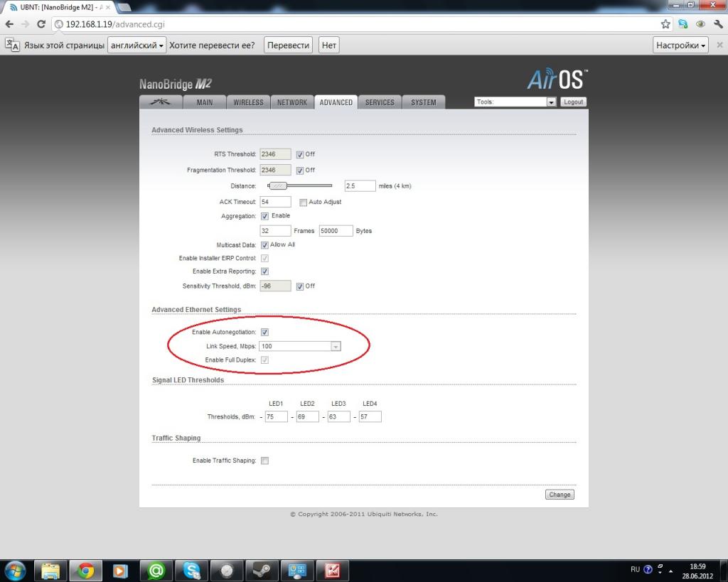Click Distance miles input field
Screen dimensions: 728x582
[x=360, y=185]
